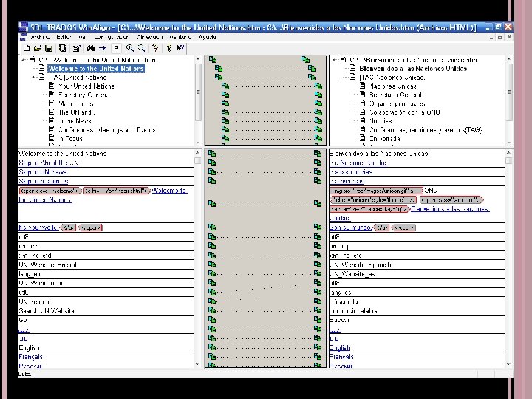Click right segment connector icon for a las noticias
Viewport: 532px width, 399px height.
tap(318, 171)
